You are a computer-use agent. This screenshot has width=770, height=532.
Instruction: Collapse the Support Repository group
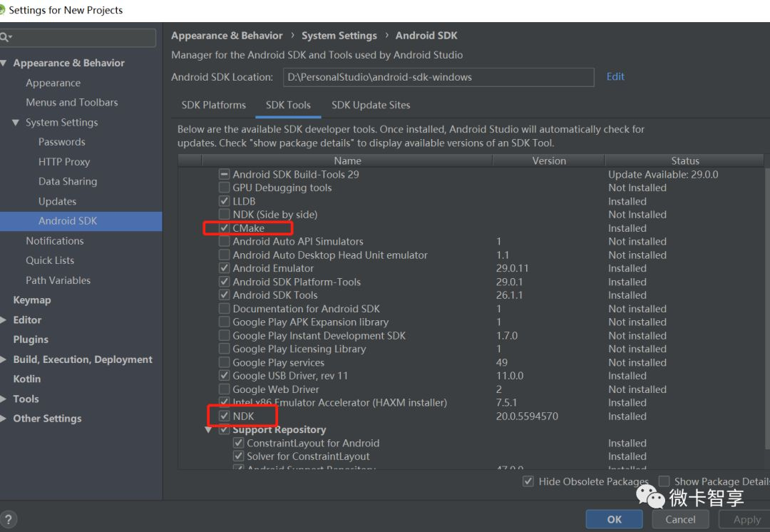(208, 430)
